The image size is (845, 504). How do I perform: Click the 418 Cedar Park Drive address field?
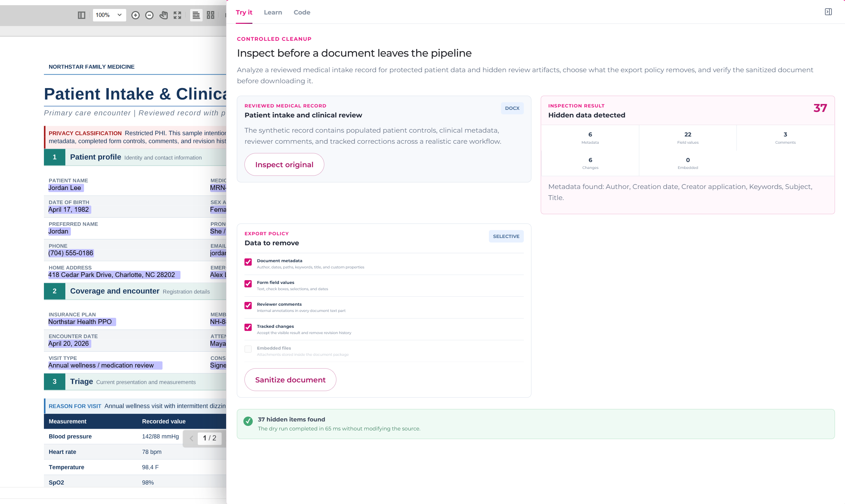click(x=114, y=275)
